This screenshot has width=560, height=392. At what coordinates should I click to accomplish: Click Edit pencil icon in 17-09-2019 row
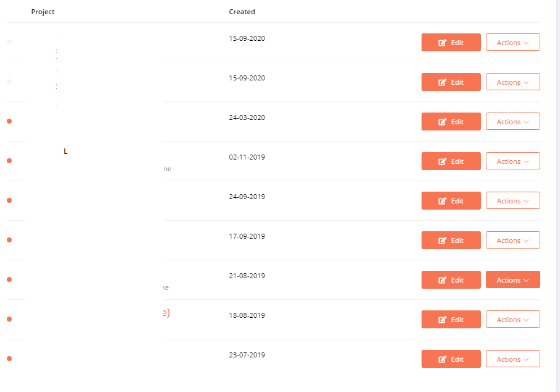click(x=442, y=241)
